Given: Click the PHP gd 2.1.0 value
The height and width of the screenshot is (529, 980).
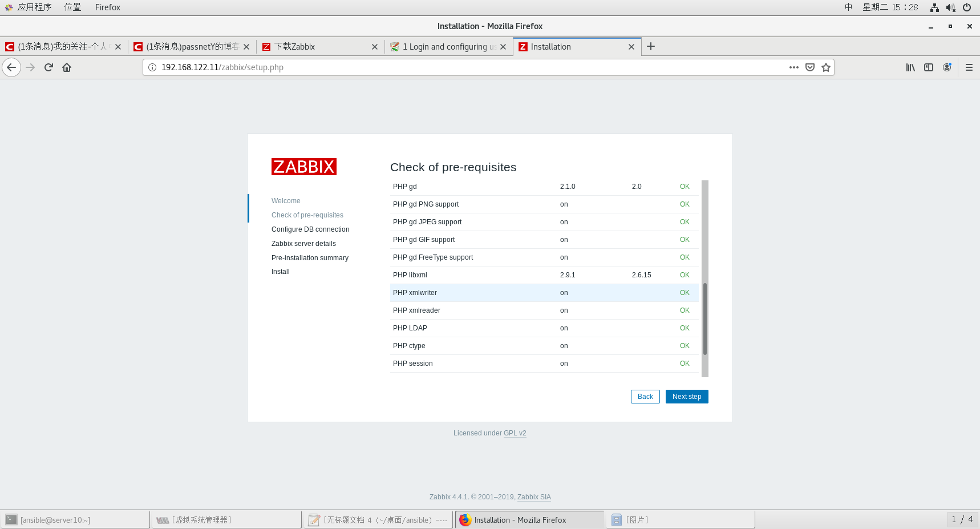Looking at the screenshot, I should (568, 187).
